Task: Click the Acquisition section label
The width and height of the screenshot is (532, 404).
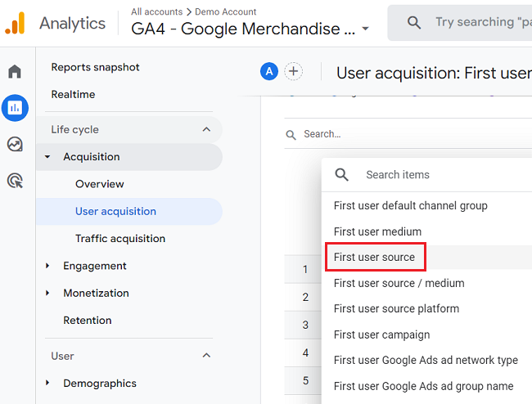Action: coord(92,157)
